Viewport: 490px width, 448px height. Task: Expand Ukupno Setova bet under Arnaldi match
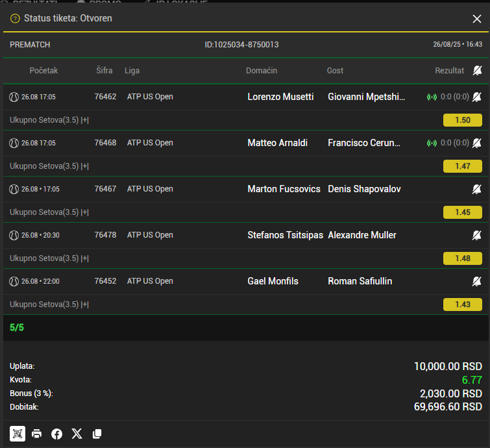[x=49, y=166]
